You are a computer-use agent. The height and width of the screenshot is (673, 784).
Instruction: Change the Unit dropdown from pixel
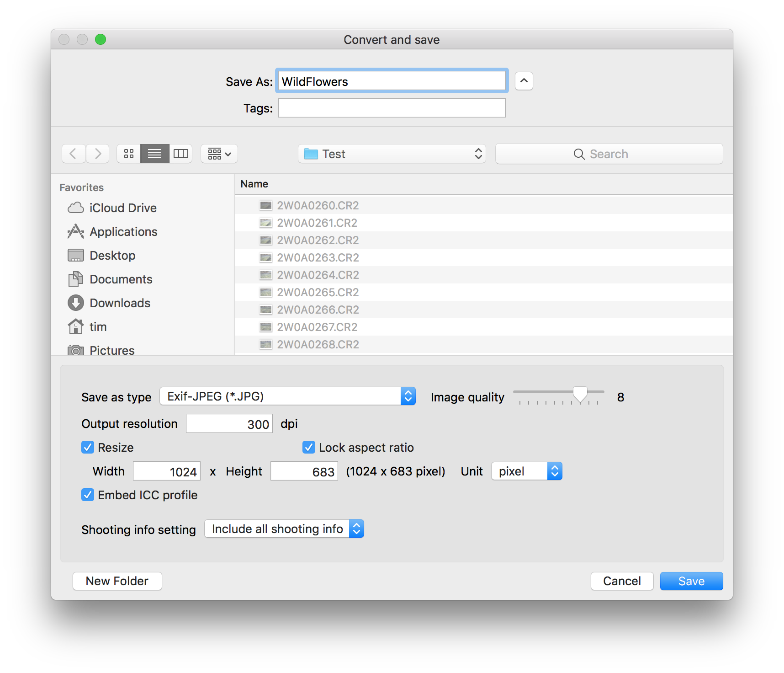(526, 471)
